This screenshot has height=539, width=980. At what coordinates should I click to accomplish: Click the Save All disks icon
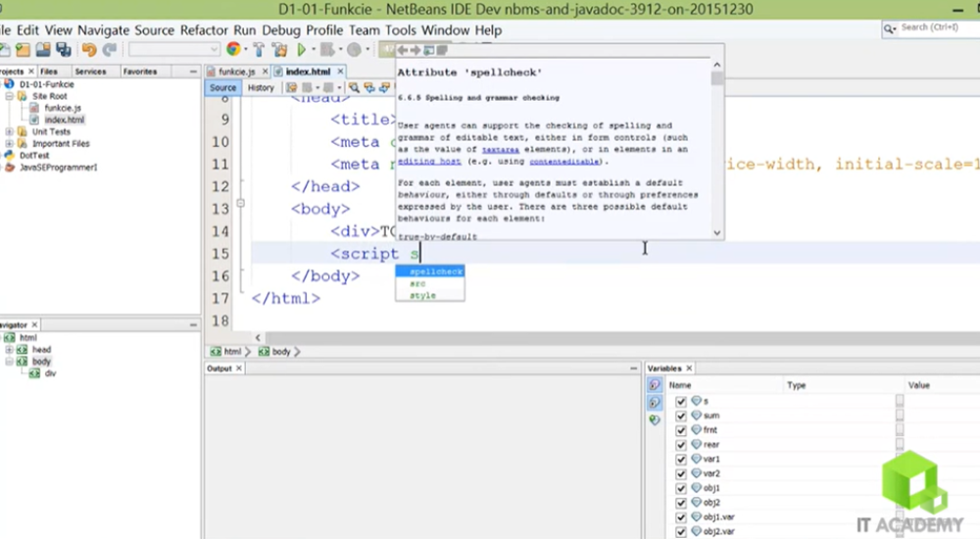click(x=64, y=49)
